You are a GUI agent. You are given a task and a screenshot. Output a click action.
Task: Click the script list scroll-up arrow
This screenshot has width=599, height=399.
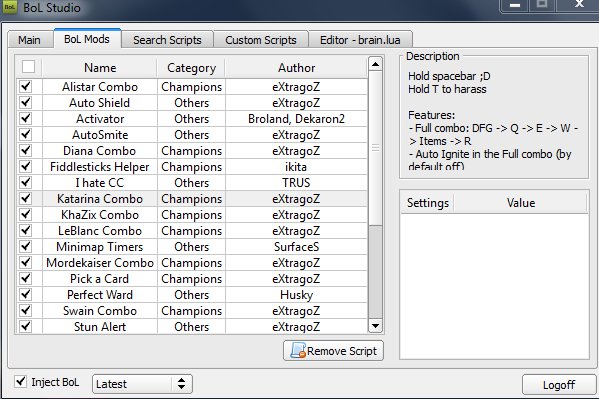pos(375,64)
